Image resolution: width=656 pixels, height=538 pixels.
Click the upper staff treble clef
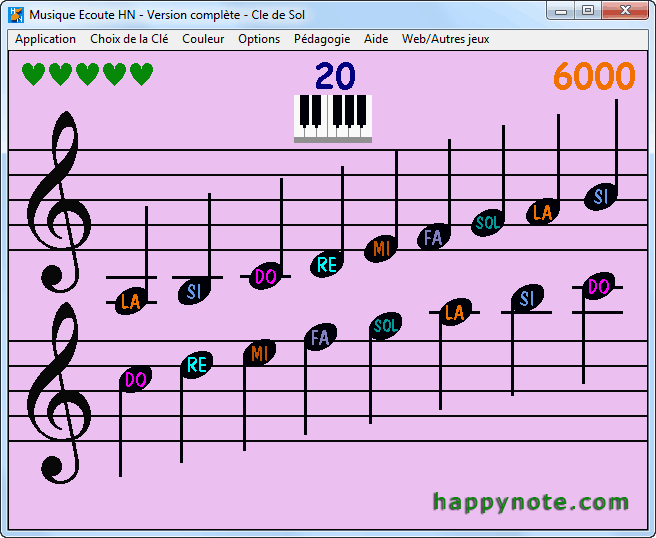(59, 202)
